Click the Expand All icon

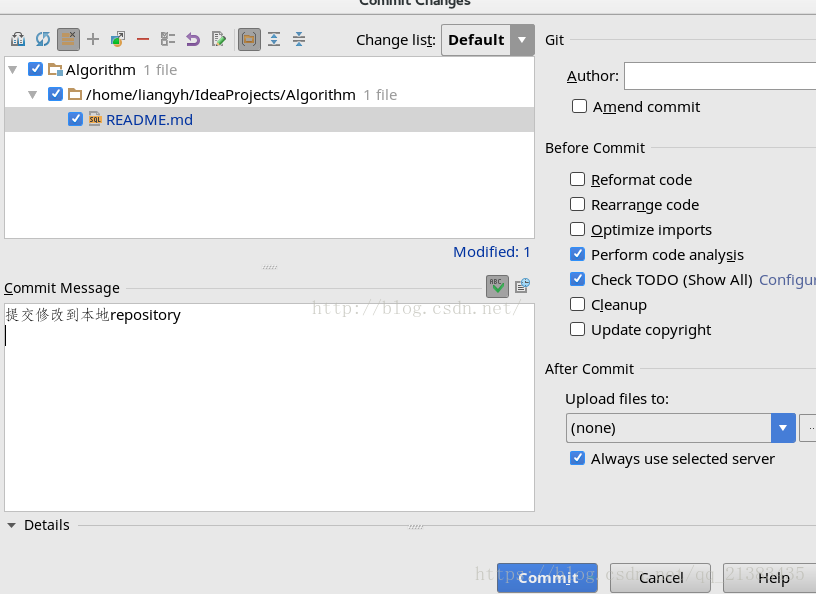click(274, 40)
